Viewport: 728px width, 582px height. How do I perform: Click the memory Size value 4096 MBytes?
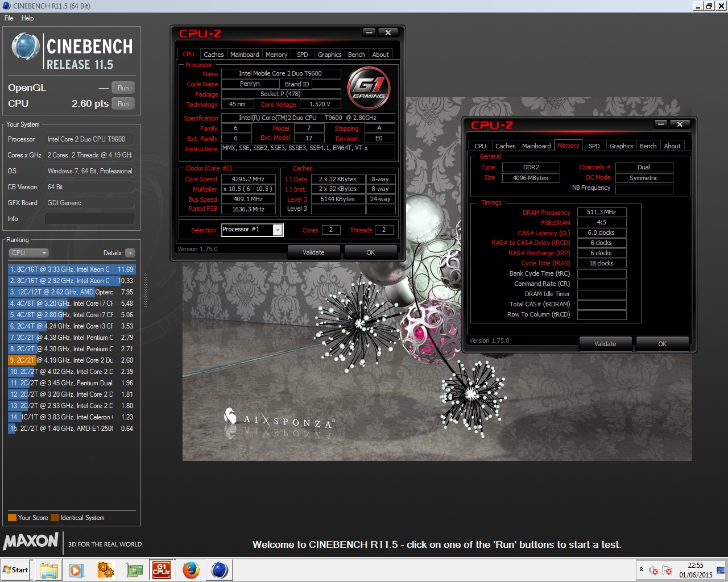(531, 178)
